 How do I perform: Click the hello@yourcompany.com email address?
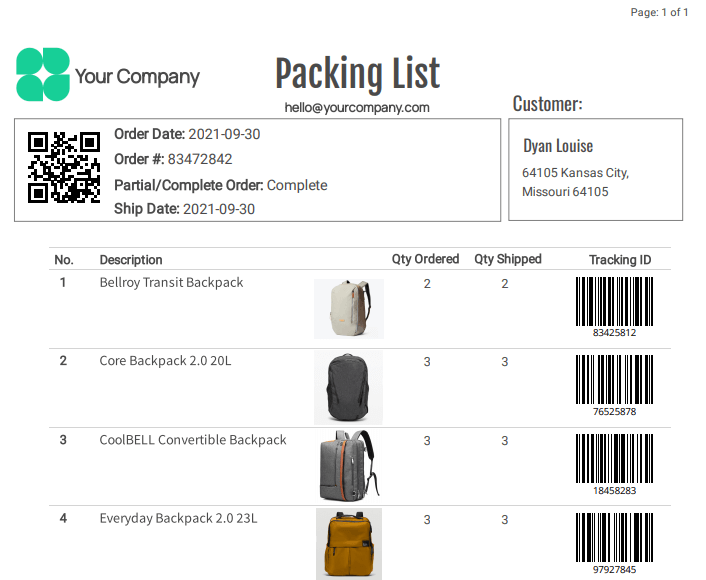click(x=357, y=108)
